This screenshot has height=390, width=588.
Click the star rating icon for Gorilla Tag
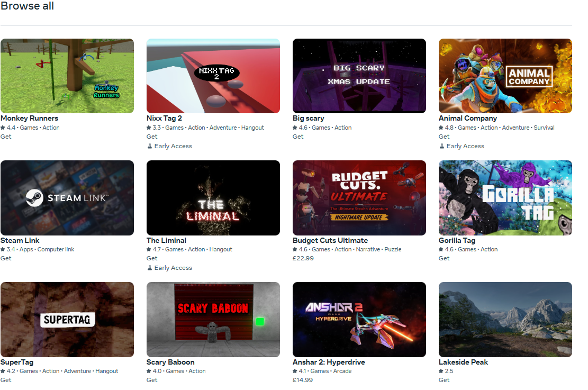tap(441, 249)
